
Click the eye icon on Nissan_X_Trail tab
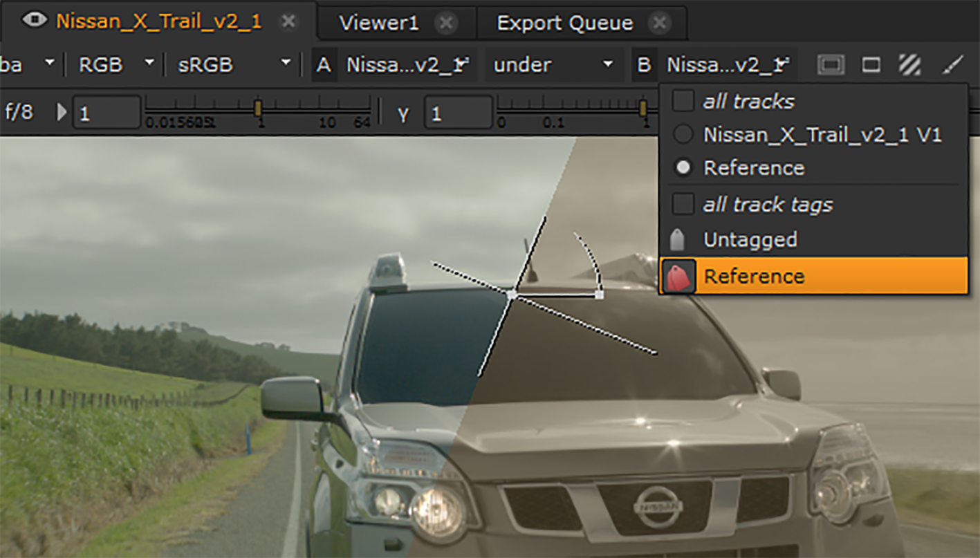click(34, 21)
